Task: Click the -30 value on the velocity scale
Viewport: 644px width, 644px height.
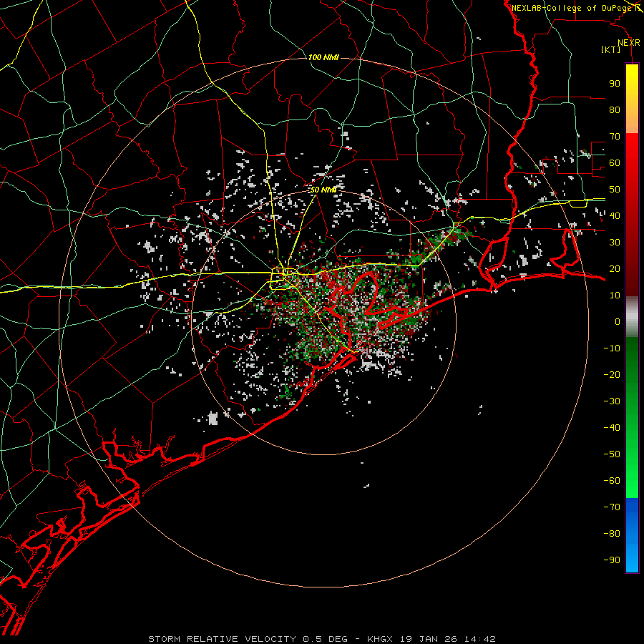Action: (612, 401)
